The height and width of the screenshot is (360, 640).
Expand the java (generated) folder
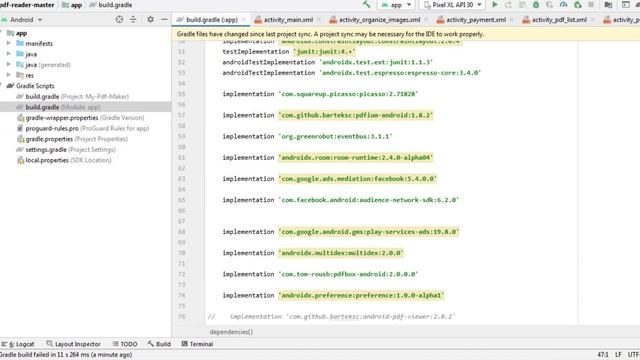pos(9,64)
